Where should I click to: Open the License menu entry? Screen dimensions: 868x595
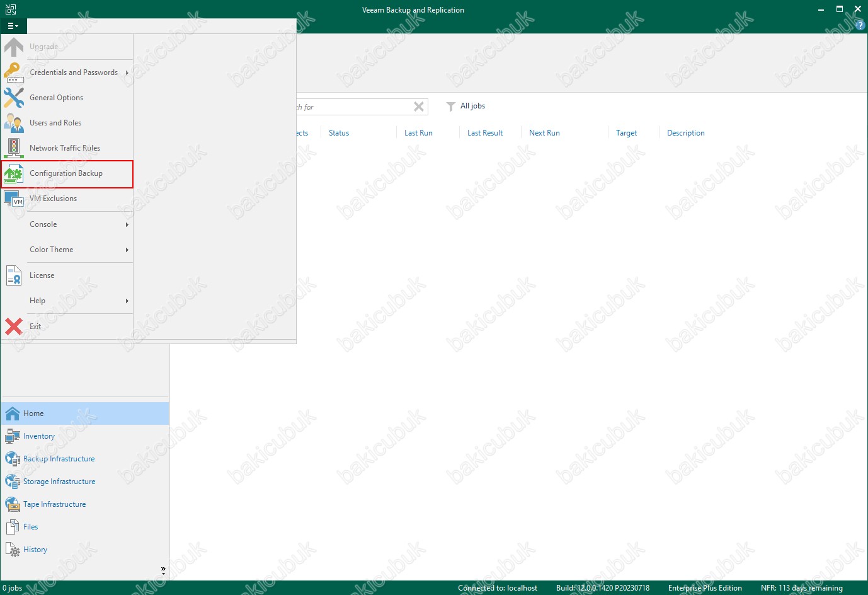(x=67, y=275)
